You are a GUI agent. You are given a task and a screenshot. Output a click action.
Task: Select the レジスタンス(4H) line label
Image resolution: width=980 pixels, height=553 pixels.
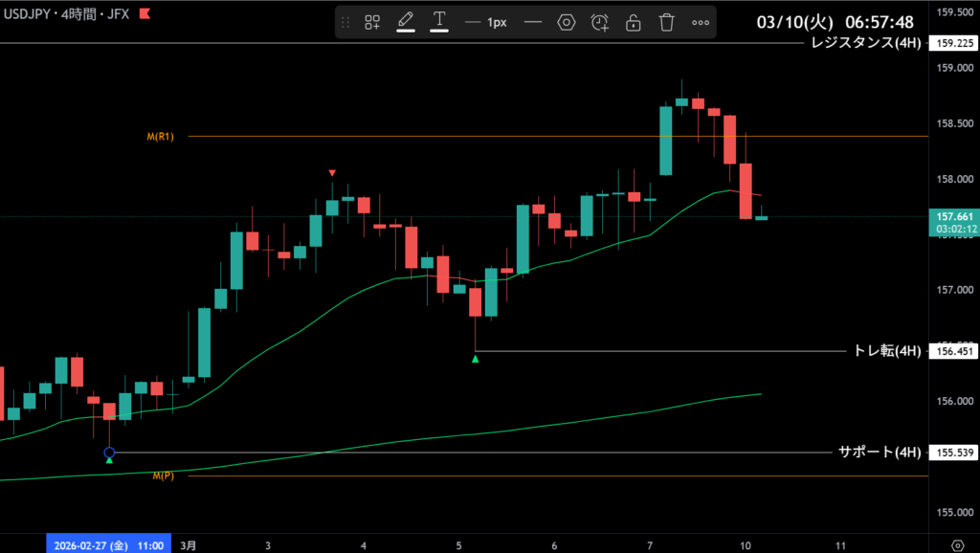865,43
